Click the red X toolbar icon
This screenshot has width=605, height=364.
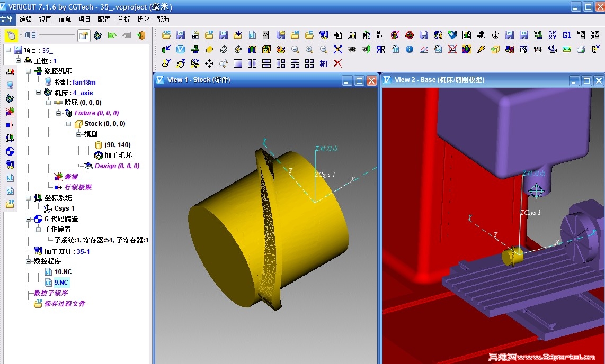pyautogui.click(x=338, y=63)
